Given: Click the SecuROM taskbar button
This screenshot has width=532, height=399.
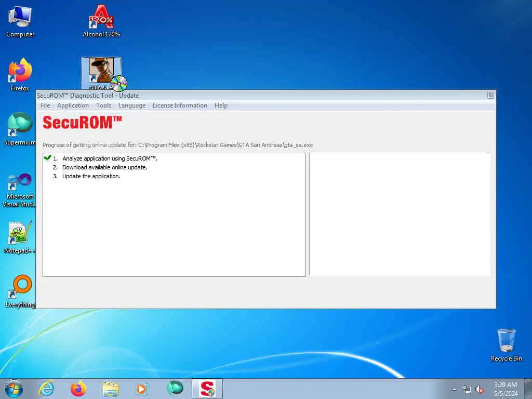Looking at the screenshot, I should pos(207,389).
